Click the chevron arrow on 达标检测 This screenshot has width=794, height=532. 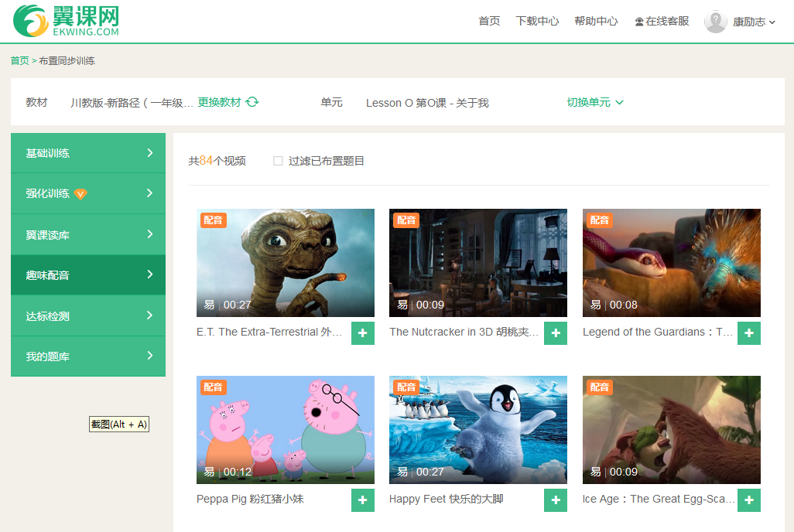[149, 315]
